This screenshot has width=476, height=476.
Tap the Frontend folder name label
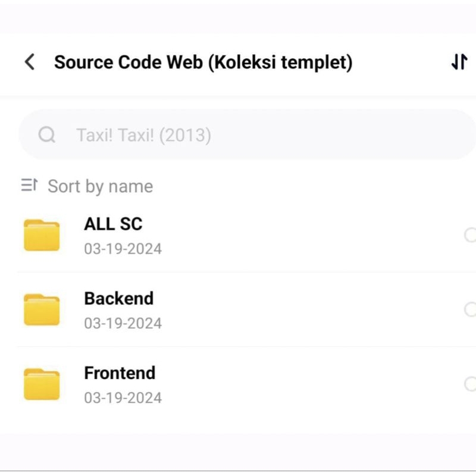pyautogui.click(x=119, y=373)
